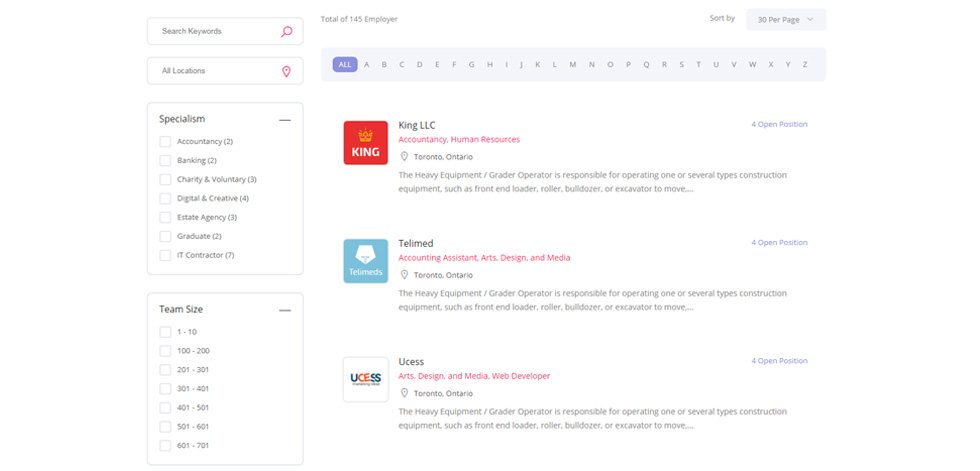Viewport: 980px width, 471px height.
Task: Click Toronto, Ontario under Telimed
Action: 443,275
